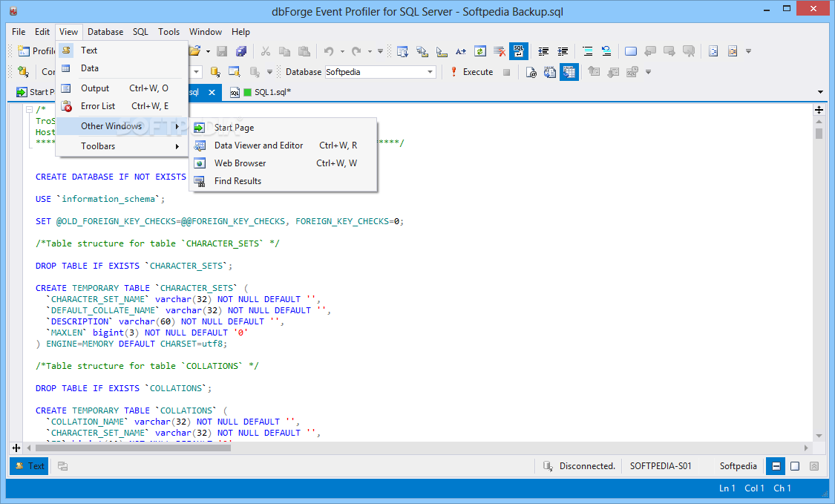
Task: Click the database window icon
Action: [x=235, y=72]
